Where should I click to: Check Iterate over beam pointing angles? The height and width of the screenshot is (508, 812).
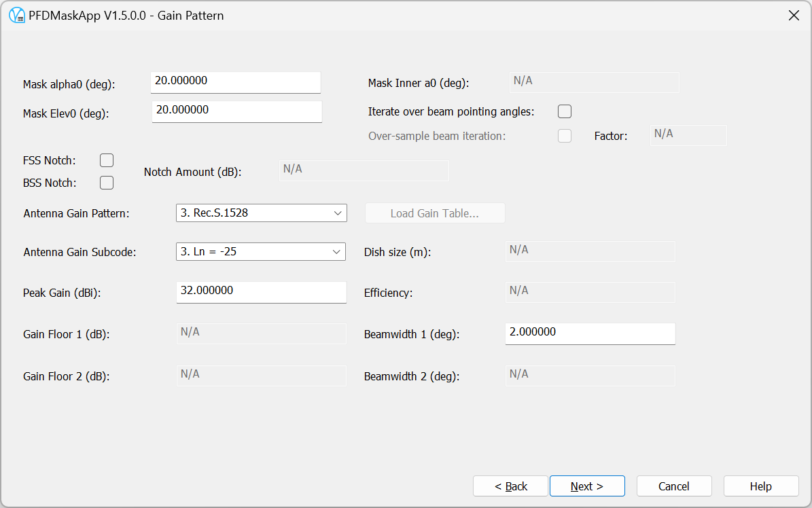pos(565,111)
